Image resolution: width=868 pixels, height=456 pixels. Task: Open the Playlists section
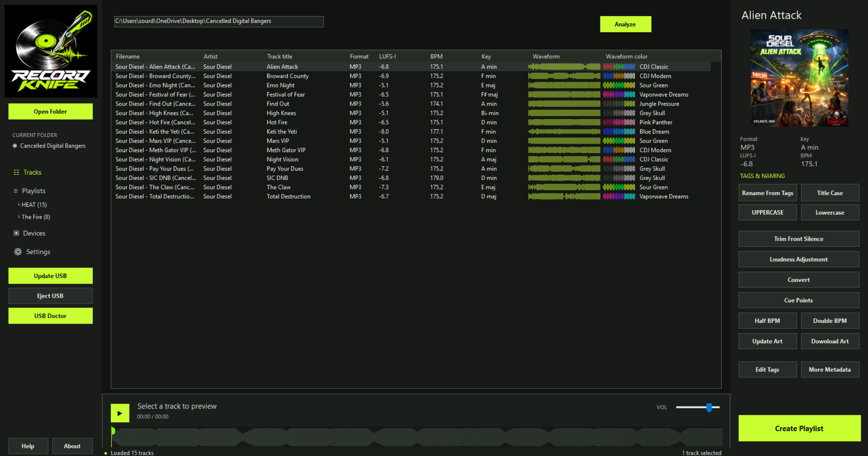[x=34, y=191]
